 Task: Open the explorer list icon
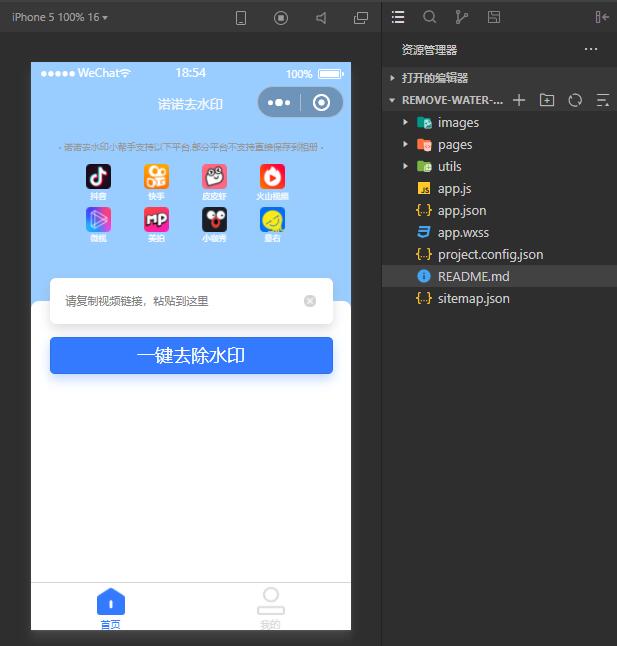tap(398, 17)
